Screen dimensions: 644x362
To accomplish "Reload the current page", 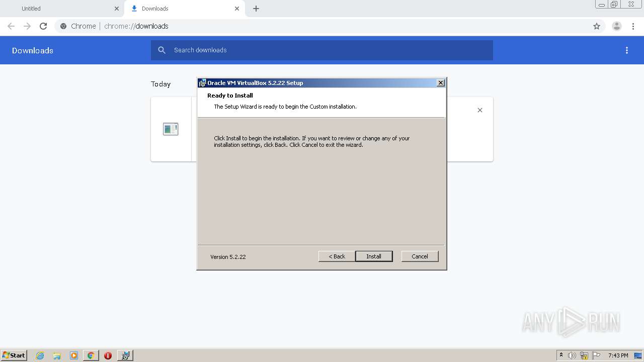I will 43,26.
